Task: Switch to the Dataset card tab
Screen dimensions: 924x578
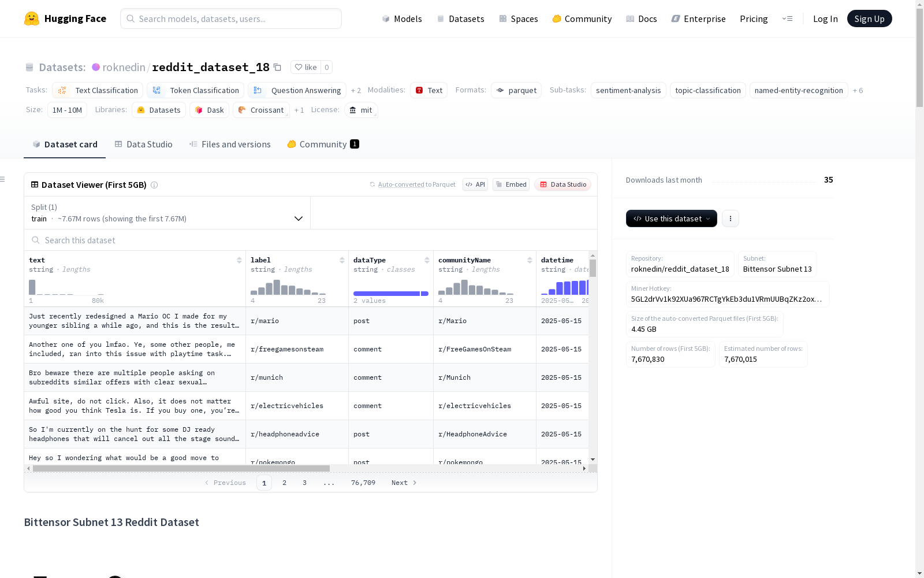Action: pos(65,144)
